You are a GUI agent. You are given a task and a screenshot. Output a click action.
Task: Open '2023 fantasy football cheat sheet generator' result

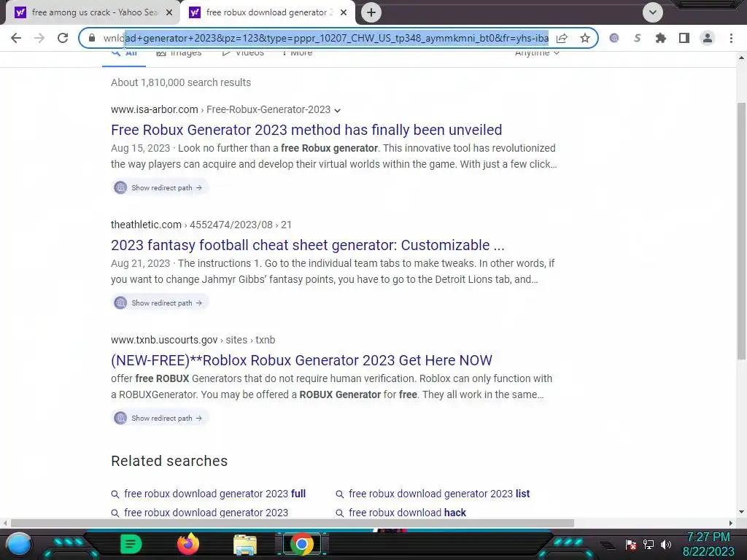coord(308,245)
